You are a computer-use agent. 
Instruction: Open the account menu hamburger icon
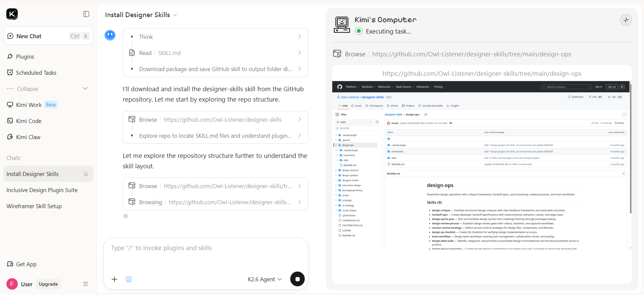point(86,284)
